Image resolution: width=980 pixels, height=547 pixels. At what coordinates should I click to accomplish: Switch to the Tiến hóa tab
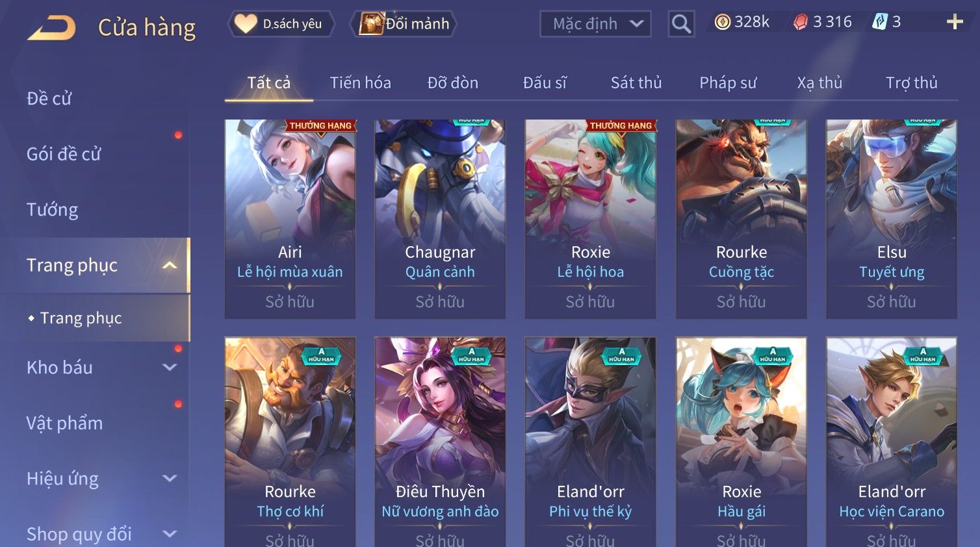360,83
